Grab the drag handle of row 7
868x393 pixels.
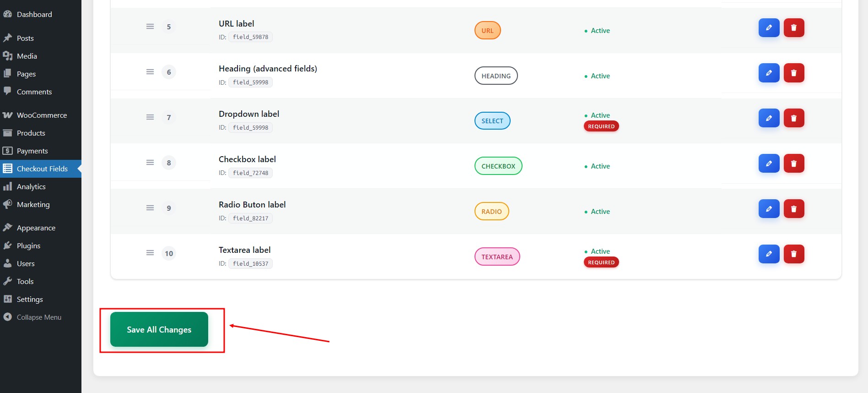coord(150,117)
